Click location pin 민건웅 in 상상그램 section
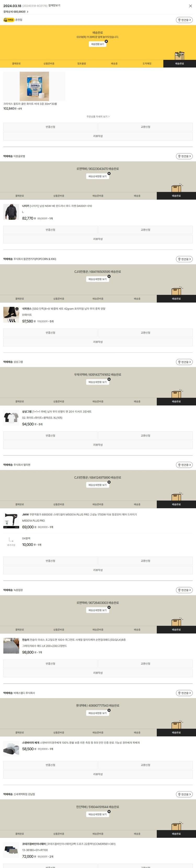The height and width of the screenshot is (868, 196). click(184, 362)
